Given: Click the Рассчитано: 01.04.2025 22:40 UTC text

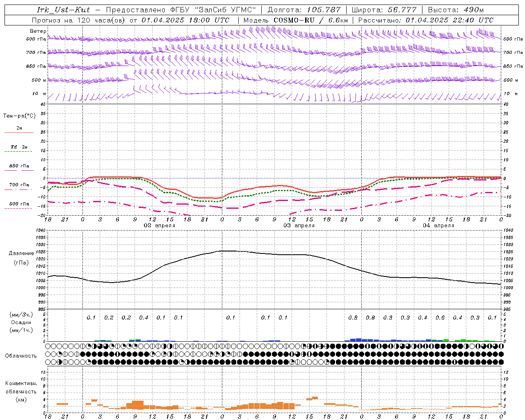Looking at the screenshot, I should pyautogui.click(x=426, y=20).
